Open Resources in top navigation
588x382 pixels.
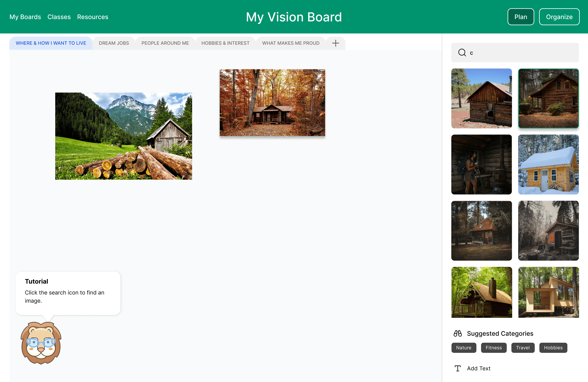pos(93,17)
